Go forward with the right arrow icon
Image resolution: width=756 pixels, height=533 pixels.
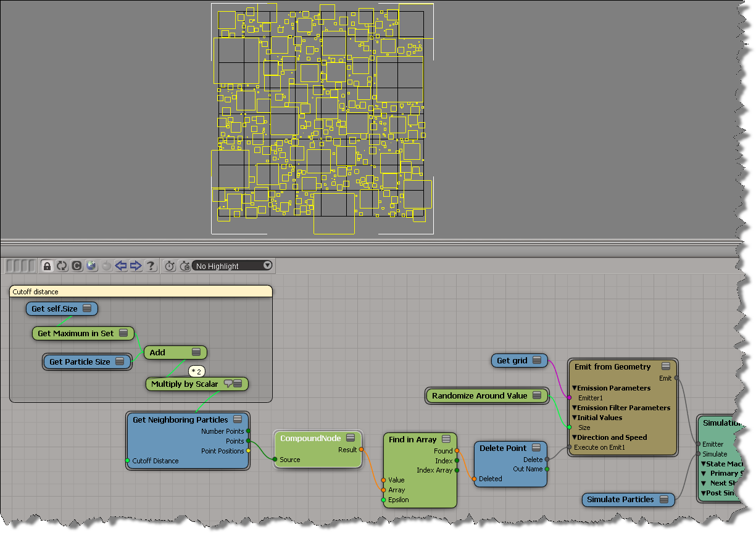(136, 266)
